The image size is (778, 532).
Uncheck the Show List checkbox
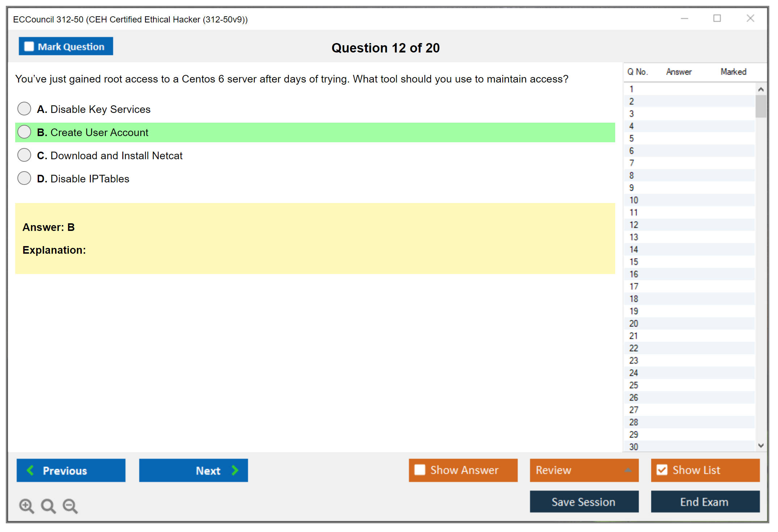click(x=662, y=470)
